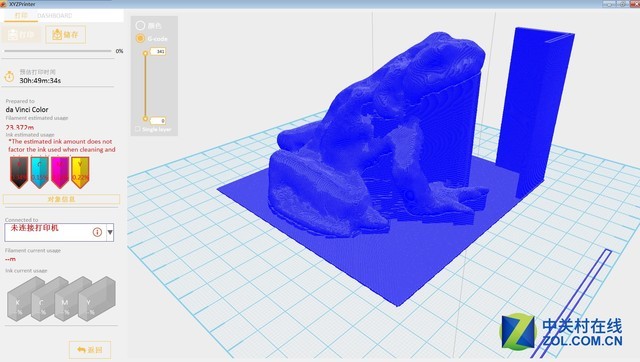Select the color (颜色) view radio button
The height and width of the screenshot is (362, 640).
pos(140,25)
